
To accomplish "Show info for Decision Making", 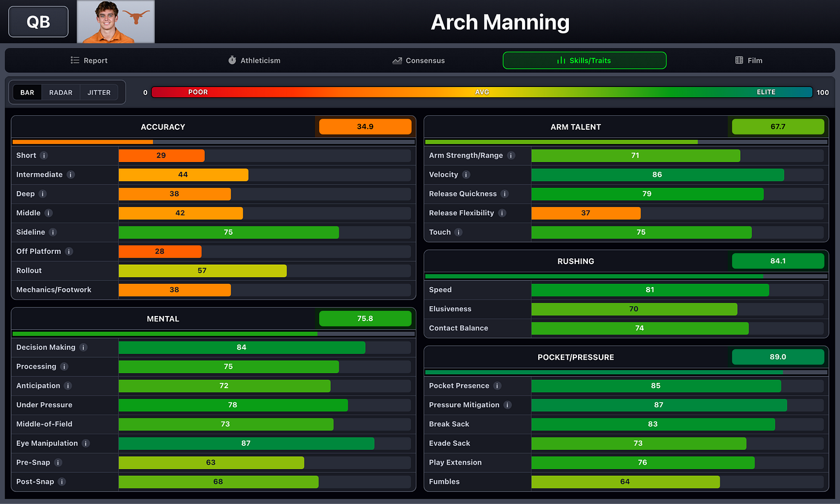I will pos(83,347).
